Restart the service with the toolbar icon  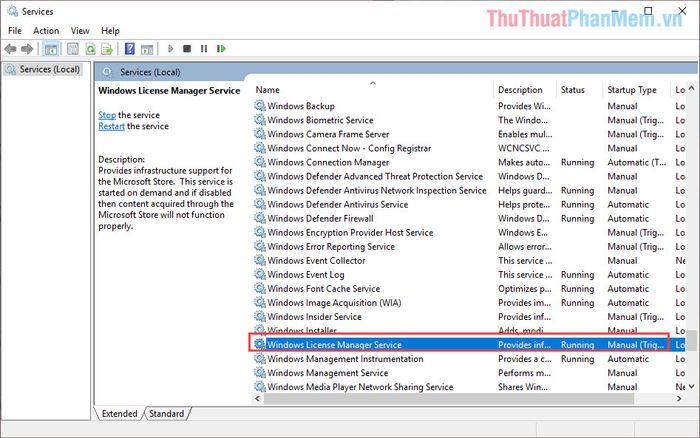tap(221, 49)
